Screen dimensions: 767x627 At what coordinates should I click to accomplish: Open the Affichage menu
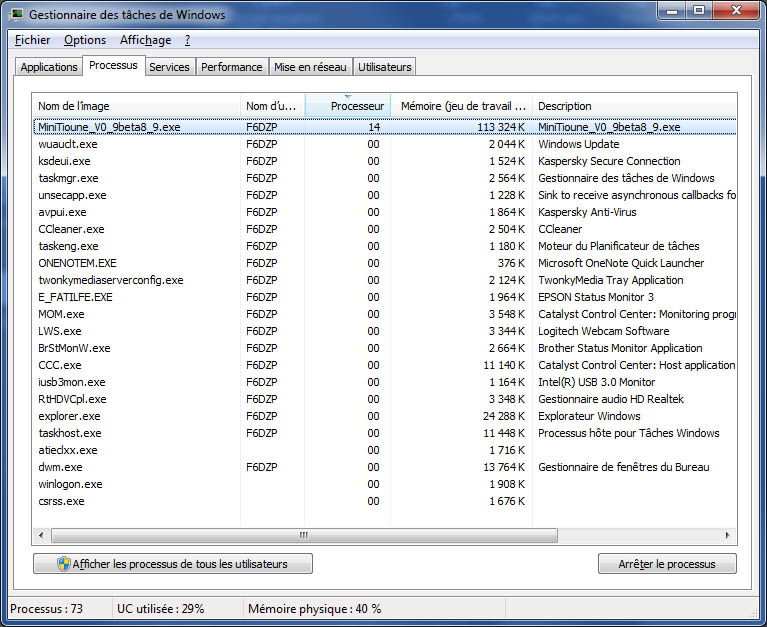coord(145,40)
